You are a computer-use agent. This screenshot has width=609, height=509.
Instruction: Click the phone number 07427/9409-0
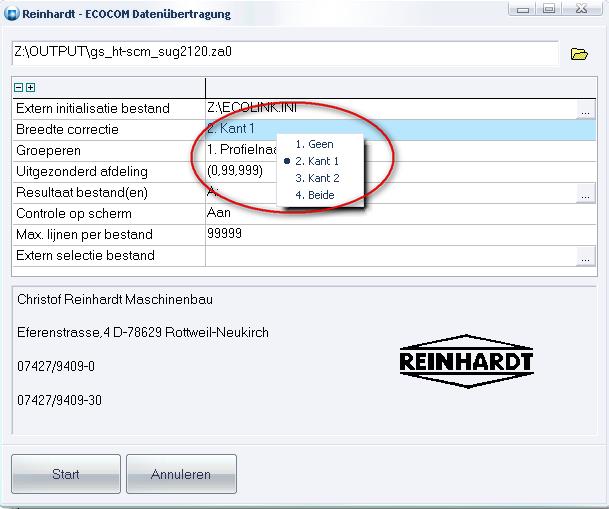coord(56,366)
